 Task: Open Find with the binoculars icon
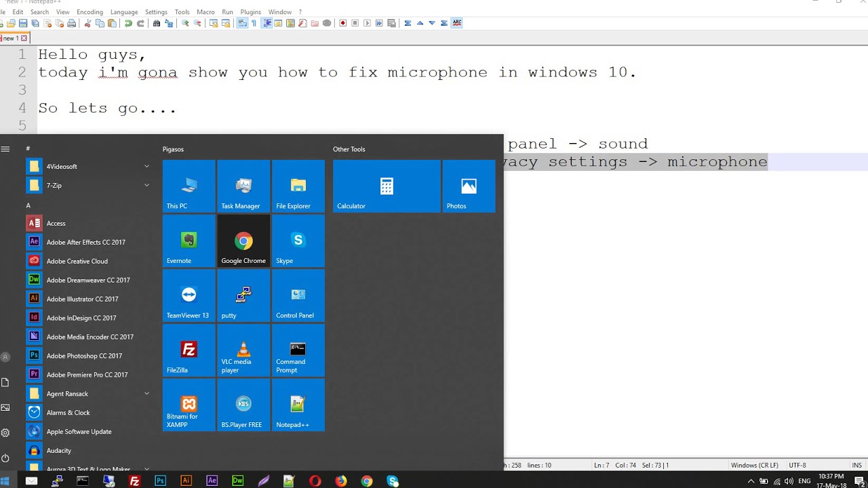pyautogui.click(x=157, y=23)
